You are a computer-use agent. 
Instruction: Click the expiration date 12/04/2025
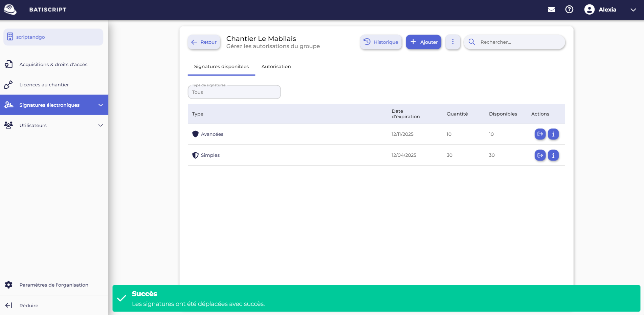pyautogui.click(x=404, y=155)
